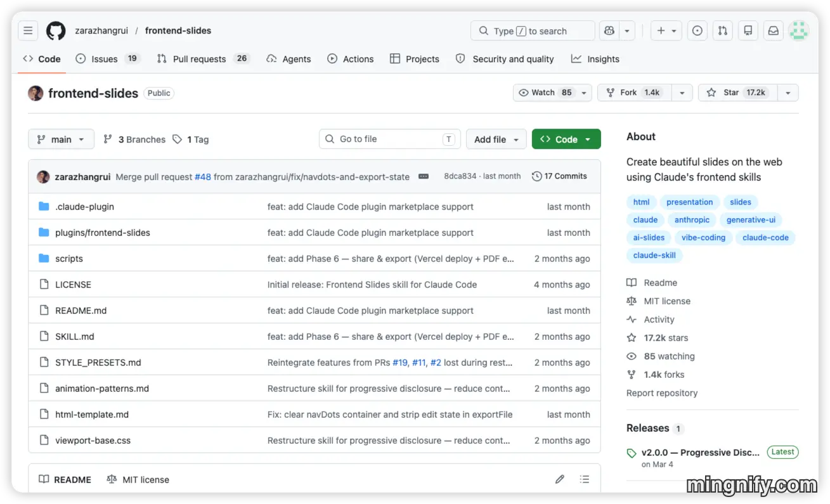Click the file icon for LICENSE
The image size is (830, 504).
click(44, 285)
